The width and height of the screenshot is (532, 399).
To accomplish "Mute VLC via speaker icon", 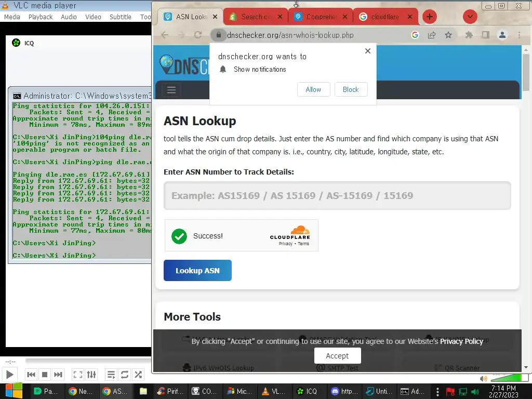I will (484, 379).
